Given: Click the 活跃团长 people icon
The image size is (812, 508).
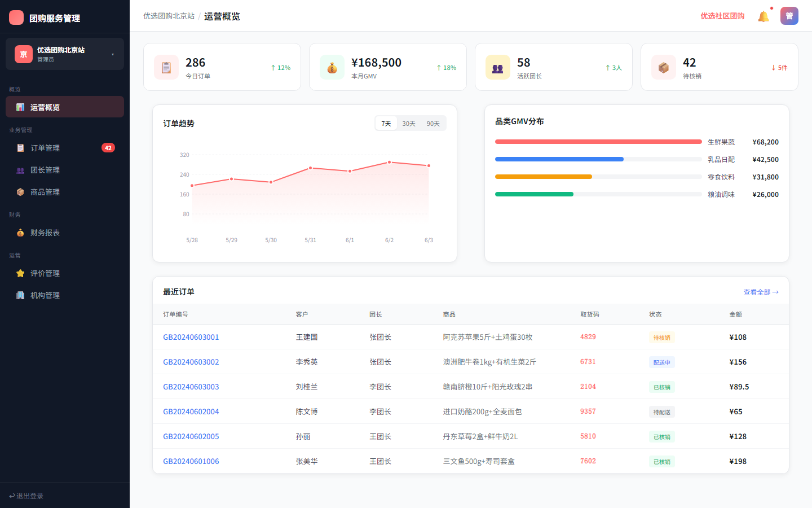Looking at the screenshot, I should [x=498, y=68].
